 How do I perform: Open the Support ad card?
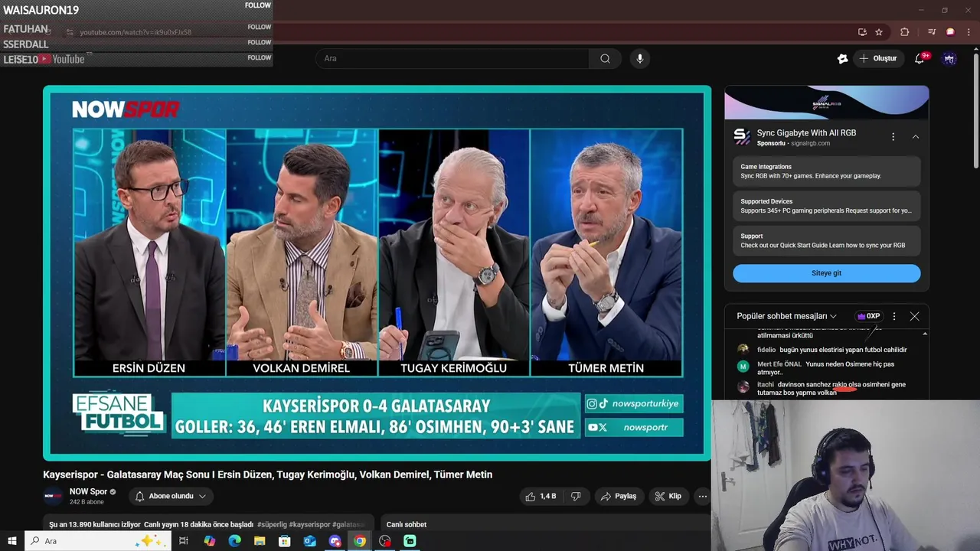click(826, 241)
